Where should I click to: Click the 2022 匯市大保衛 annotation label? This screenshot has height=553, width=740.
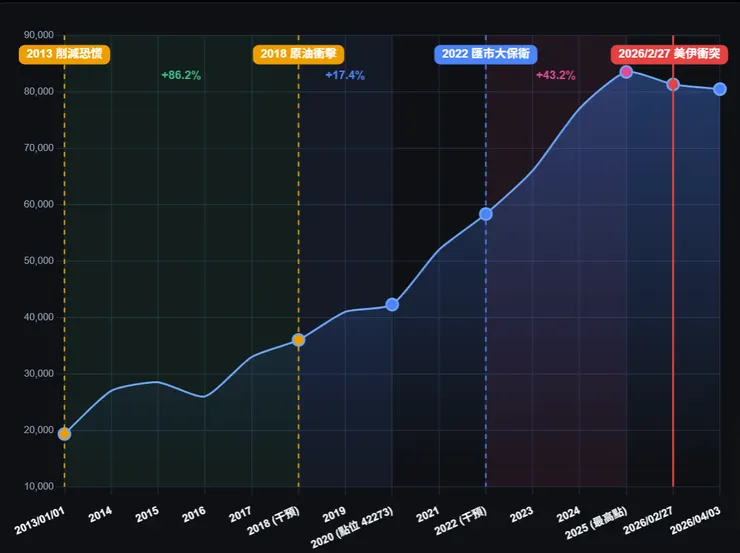click(486, 54)
